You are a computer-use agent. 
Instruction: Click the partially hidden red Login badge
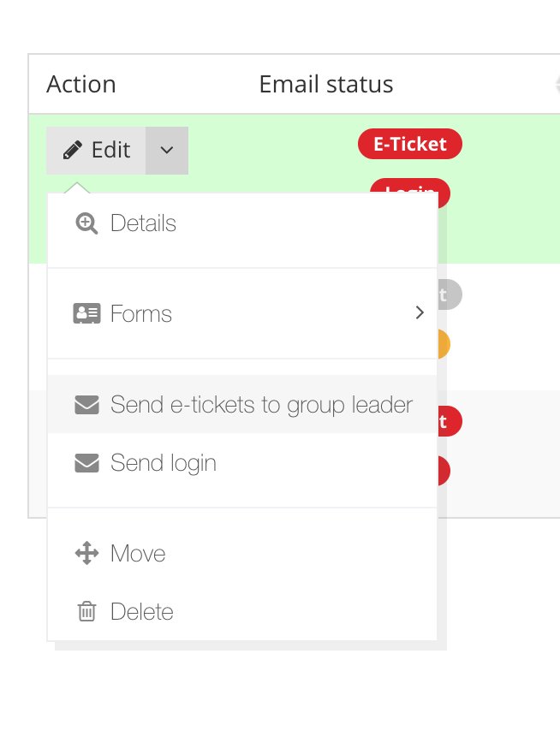(x=410, y=187)
